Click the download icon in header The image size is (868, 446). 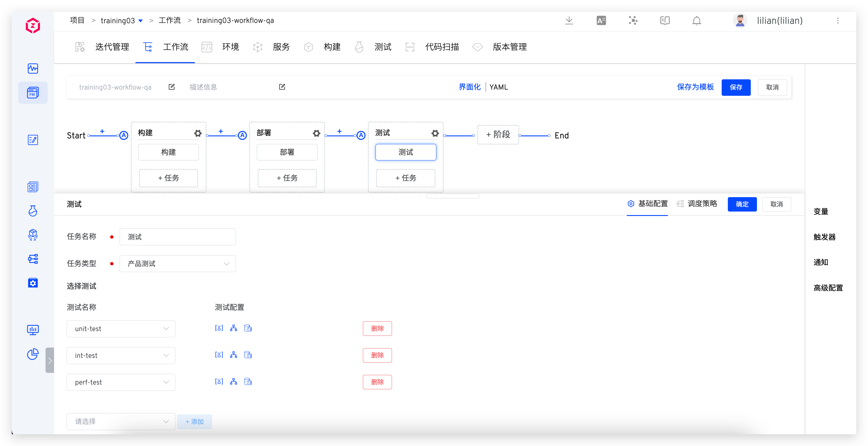click(569, 21)
